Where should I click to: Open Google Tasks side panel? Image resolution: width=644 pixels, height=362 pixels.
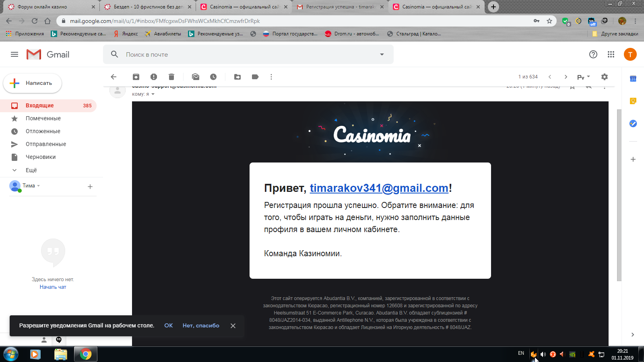[633, 123]
